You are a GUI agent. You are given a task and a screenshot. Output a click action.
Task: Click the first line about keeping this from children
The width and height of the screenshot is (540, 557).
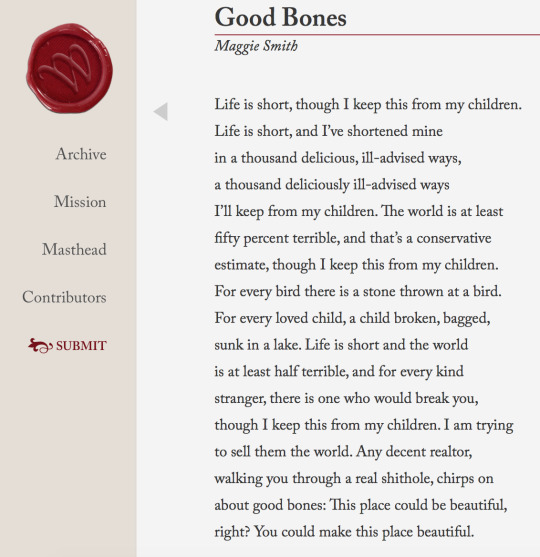368,105
